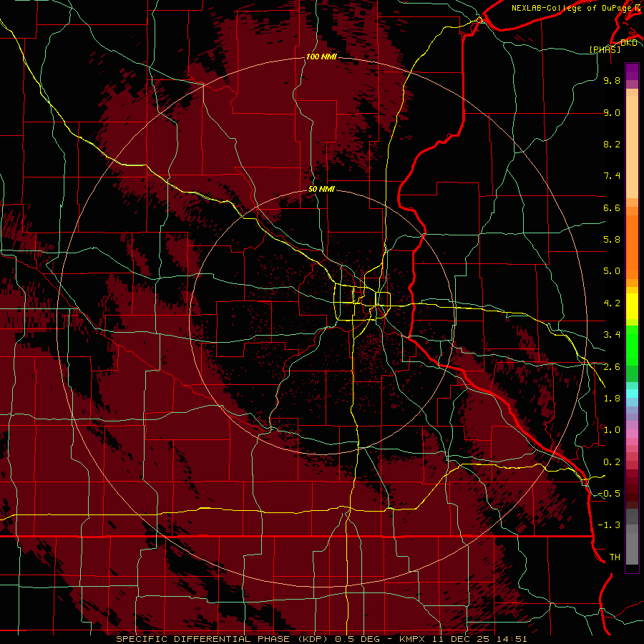Click the 5.0 scale value

coord(612,271)
